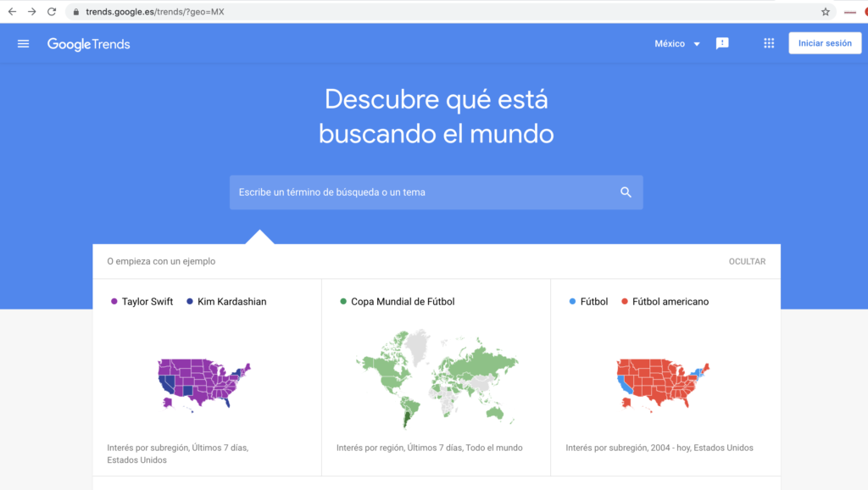Select the Fútbol americano label
868x490 pixels.
click(670, 302)
